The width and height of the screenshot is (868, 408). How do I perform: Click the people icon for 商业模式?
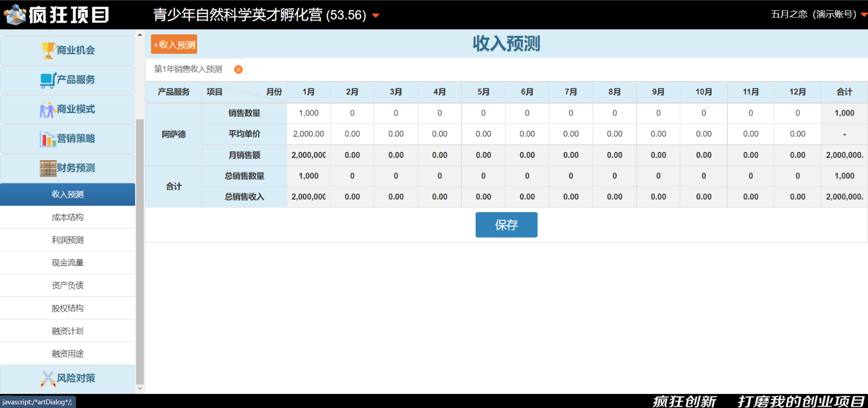pyautogui.click(x=47, y=110)
